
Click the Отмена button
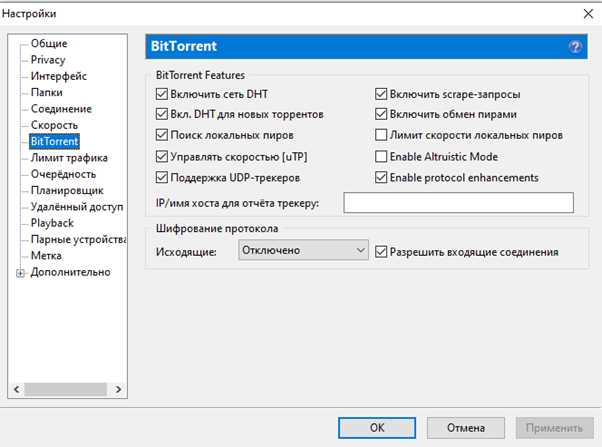[466, 428]
